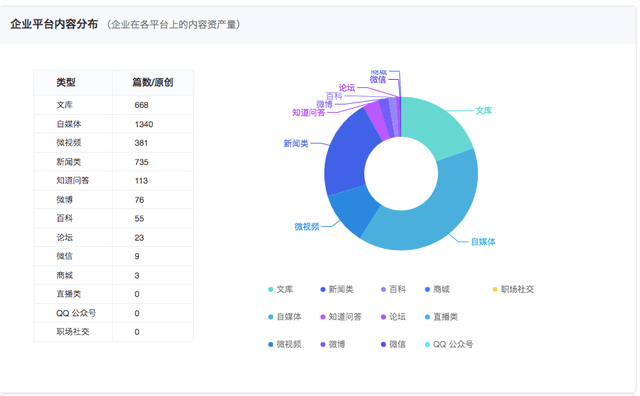The height and width of the screenshot is (396, 640).
Task: Select the QQ 公众号 cell in the table
Action: [73, 313]
